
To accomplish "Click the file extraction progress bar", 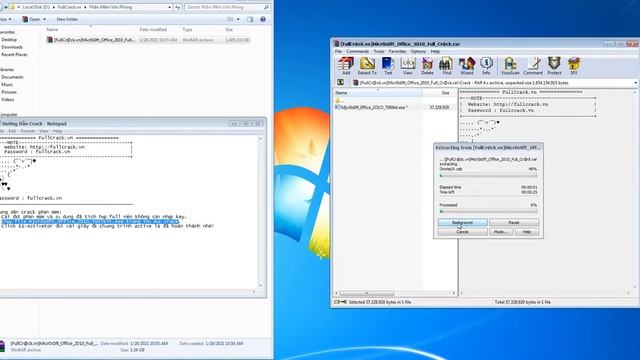I will 488,176.
